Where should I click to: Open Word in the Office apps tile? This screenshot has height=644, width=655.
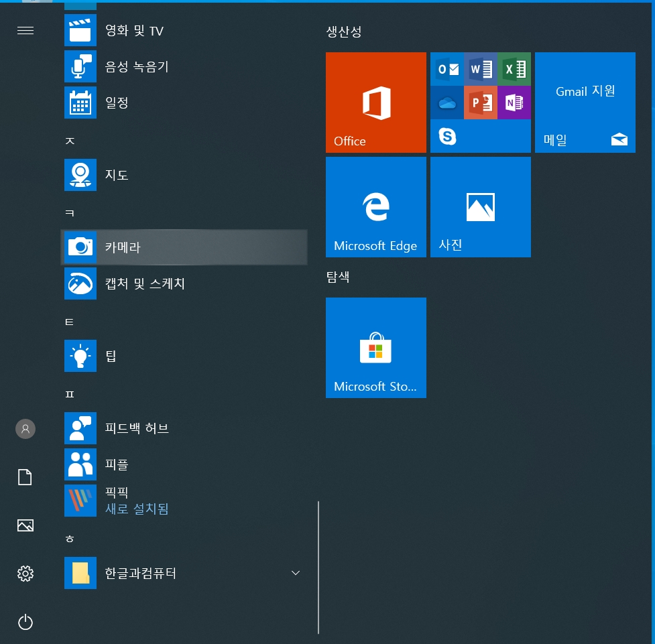pos(481,69)
